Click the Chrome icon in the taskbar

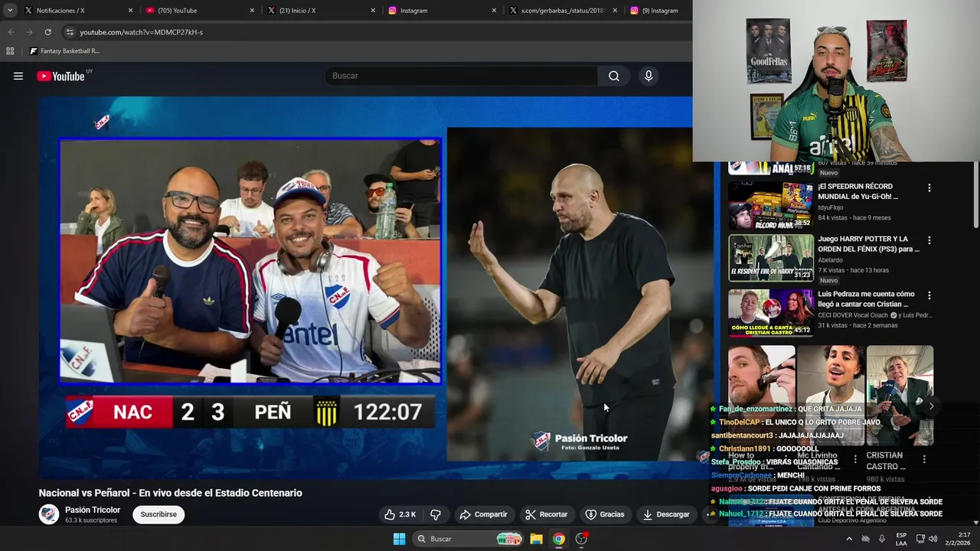559,539
